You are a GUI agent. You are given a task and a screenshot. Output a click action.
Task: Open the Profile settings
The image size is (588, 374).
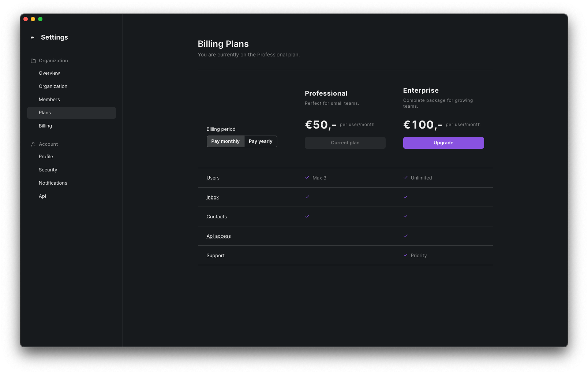(x=46, y=156)
